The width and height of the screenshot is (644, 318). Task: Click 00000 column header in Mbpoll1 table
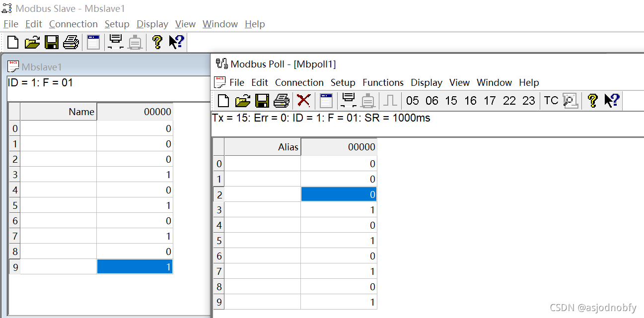[339, 147]
